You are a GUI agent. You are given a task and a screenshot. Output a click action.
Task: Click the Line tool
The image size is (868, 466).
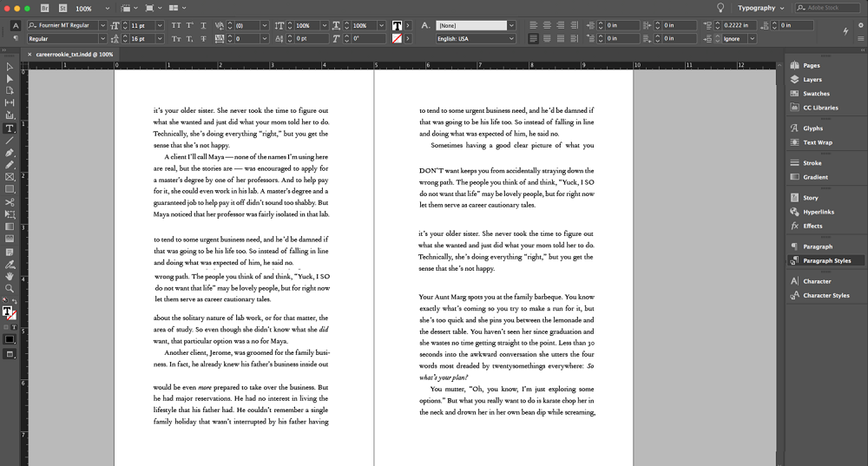(10, 140)
